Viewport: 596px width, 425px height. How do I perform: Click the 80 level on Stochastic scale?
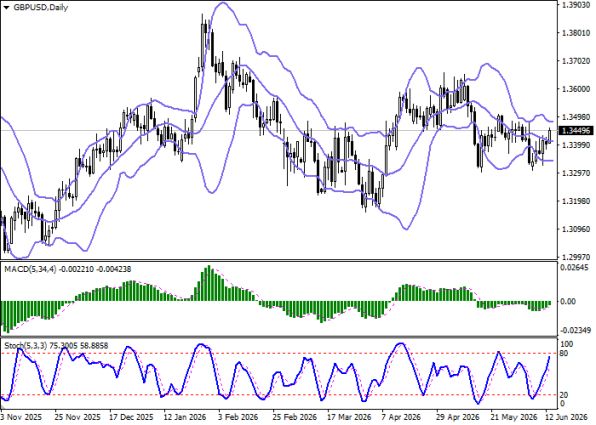tap(564, 354)
